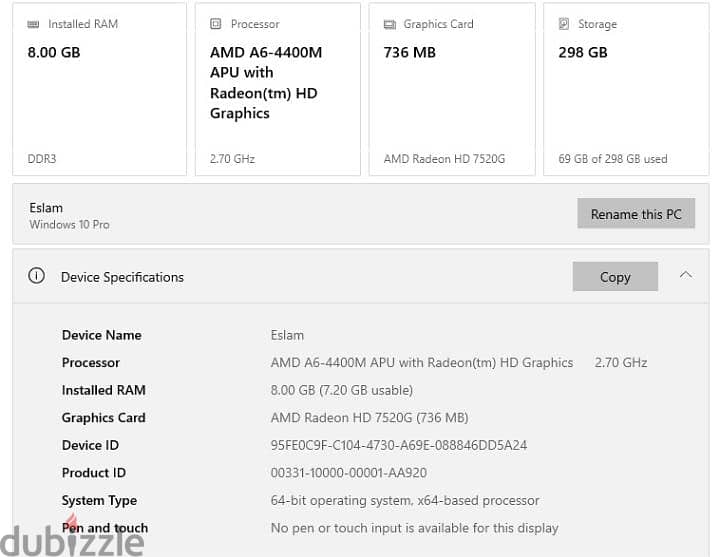
Task: Select the DDR3 text in RAM card
Action: click(x=42, y=159)
